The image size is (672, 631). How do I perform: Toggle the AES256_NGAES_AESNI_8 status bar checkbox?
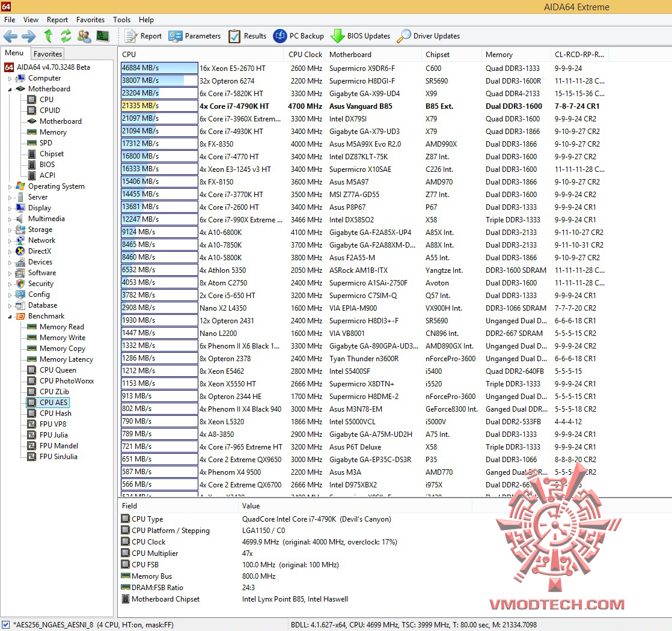point(5,625)
